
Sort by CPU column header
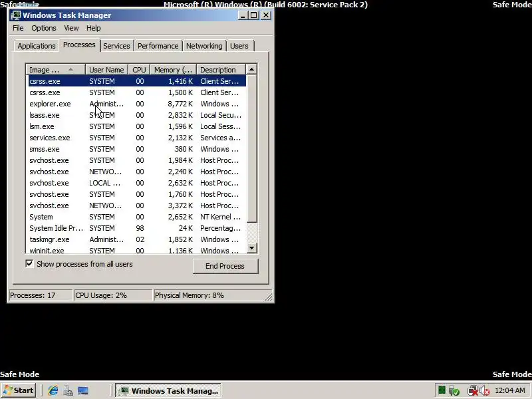(x=139, y=70)
